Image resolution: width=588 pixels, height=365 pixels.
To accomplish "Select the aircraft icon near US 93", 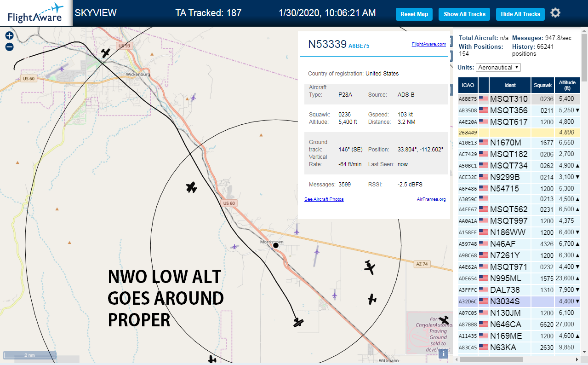I will click(x=106, y=53).
